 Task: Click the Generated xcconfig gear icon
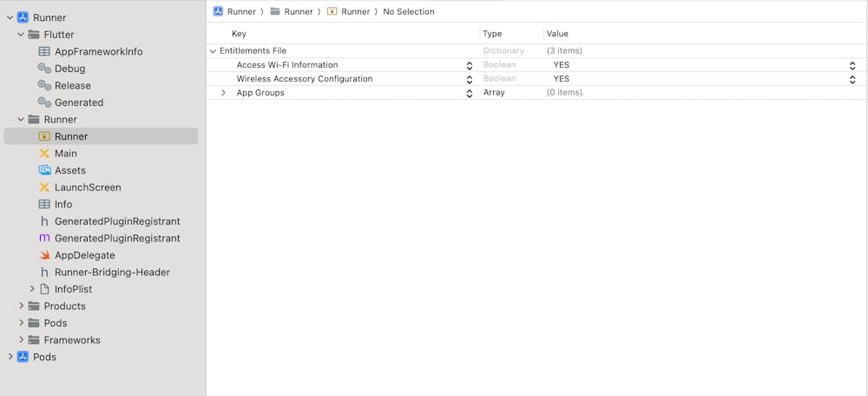click(44, 102)
